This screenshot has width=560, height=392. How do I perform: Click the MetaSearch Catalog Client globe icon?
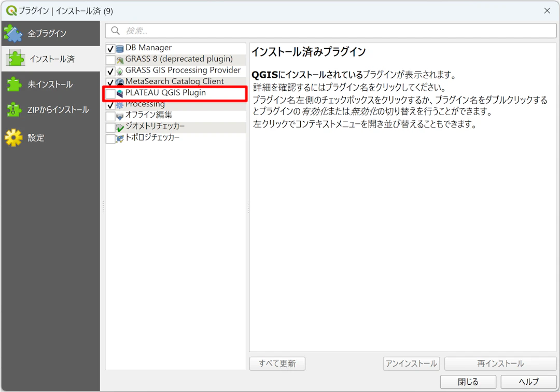[x=120, y=82]
